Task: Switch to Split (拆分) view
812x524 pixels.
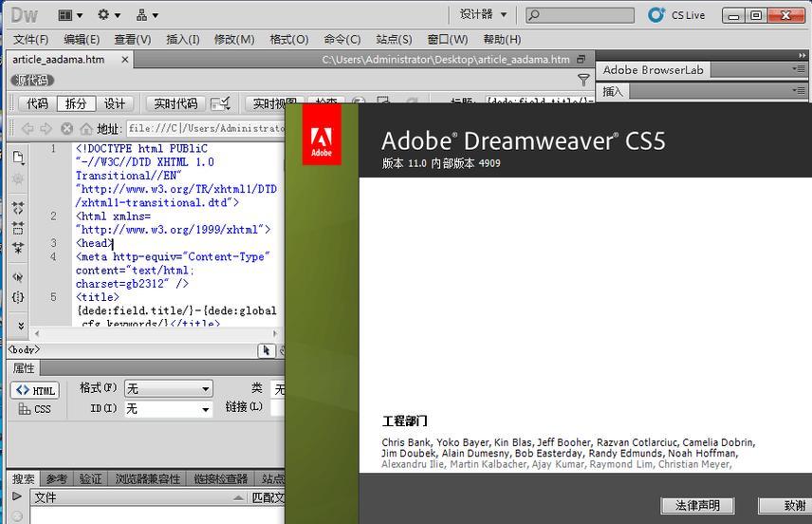Action: point(76,103)
